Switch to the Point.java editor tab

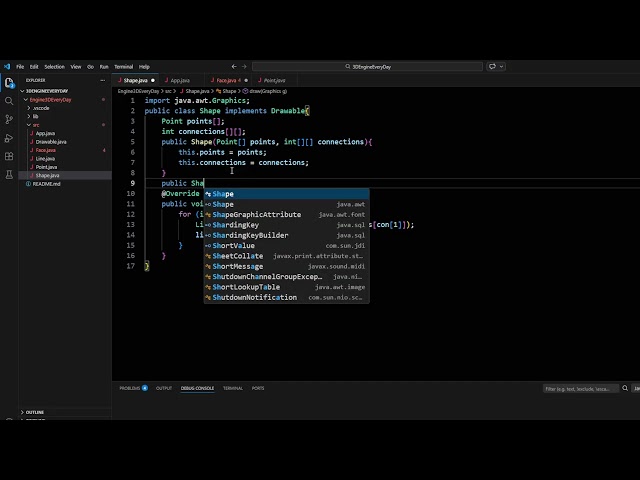click(x=274, y=80)
